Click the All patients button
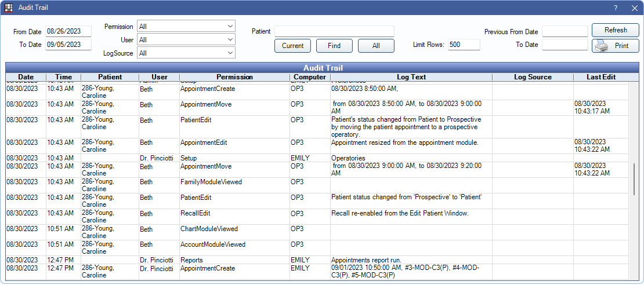This screenshot has height=285, width=644. tap(376, 46)
